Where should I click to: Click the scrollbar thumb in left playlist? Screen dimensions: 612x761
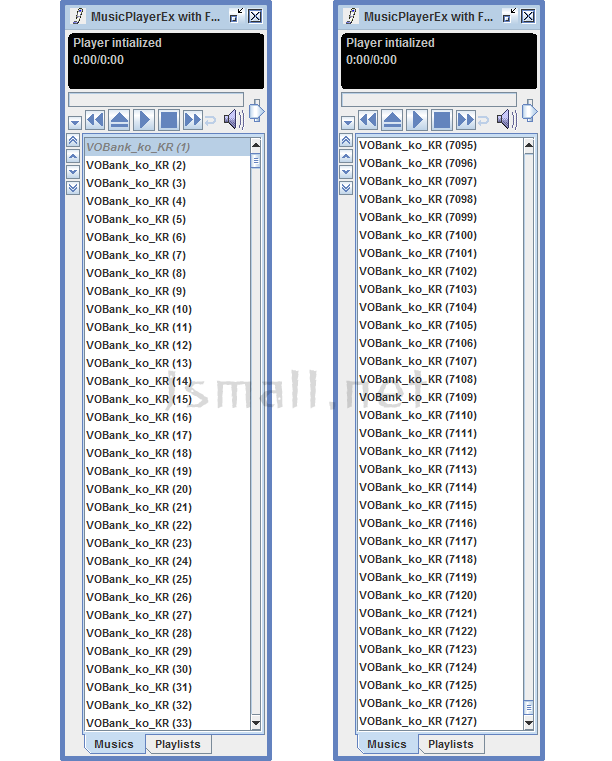pyautogui.click(x=256, y=160)
